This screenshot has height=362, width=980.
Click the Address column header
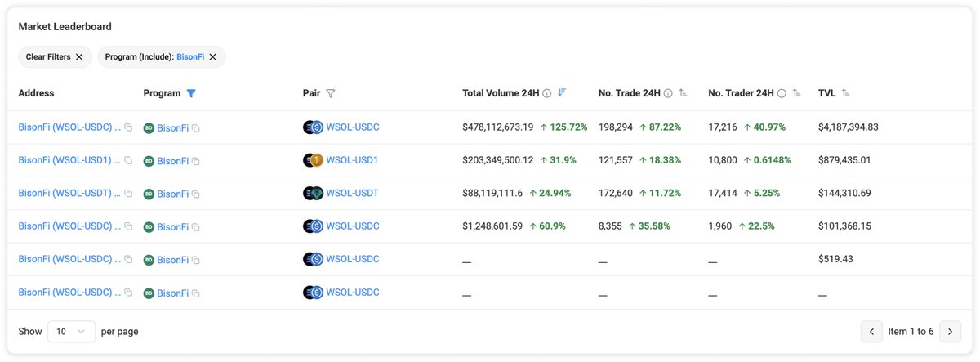(36, 93)
